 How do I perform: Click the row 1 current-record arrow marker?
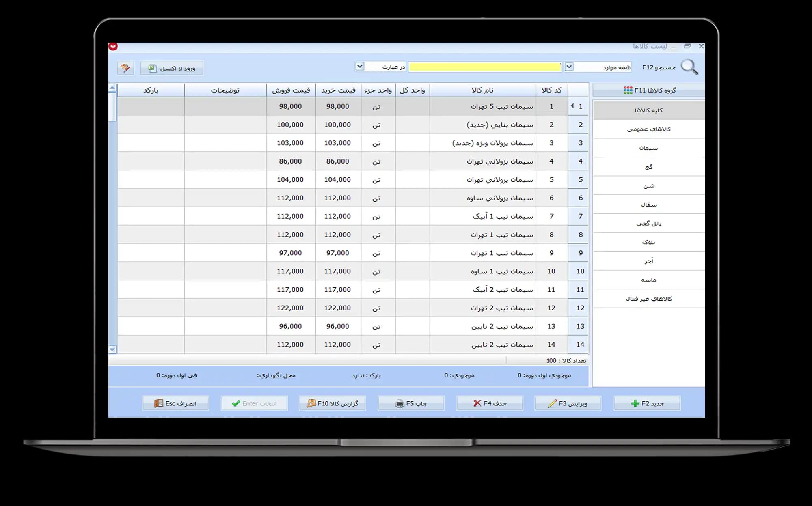pyautogui.click(x=572, y=106)
